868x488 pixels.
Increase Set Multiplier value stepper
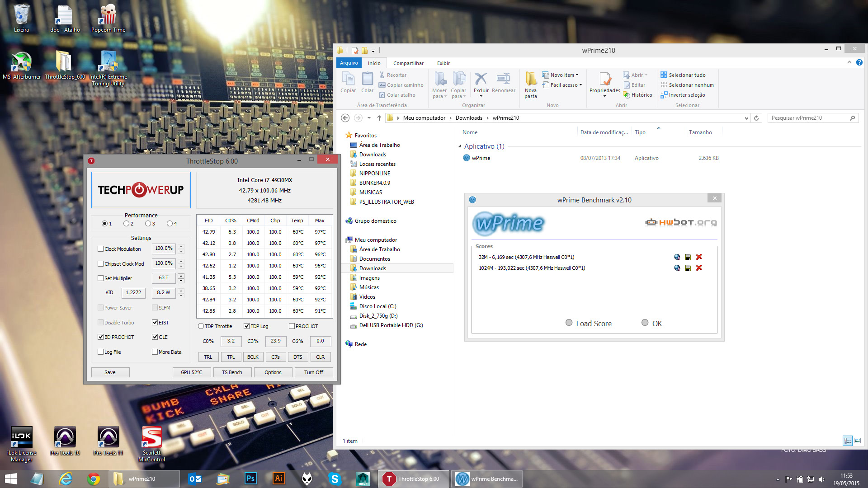point(181,276)
